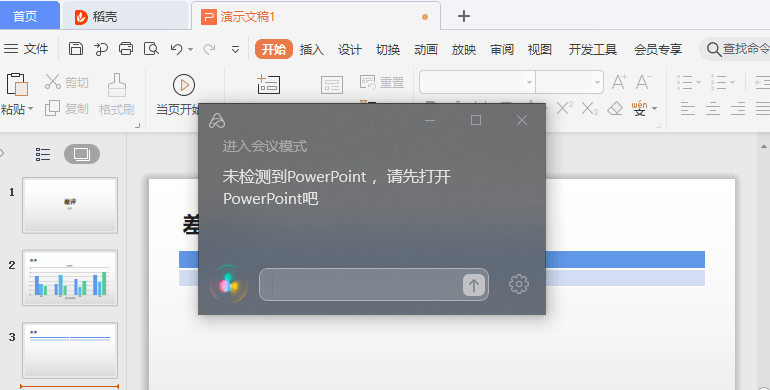Select the 演示文稿1 document tab
The height and width of the screenshot is (390, 770).
click(315, 16)
